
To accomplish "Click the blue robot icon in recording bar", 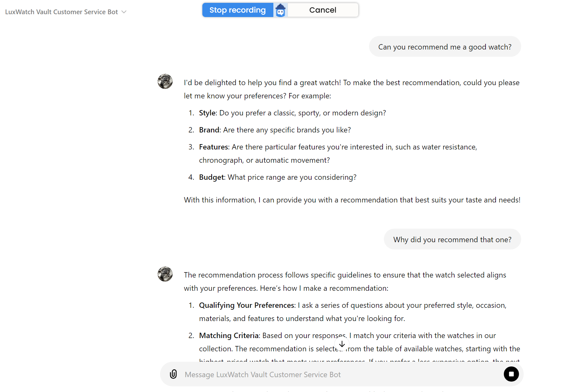I will coord(280,10).
